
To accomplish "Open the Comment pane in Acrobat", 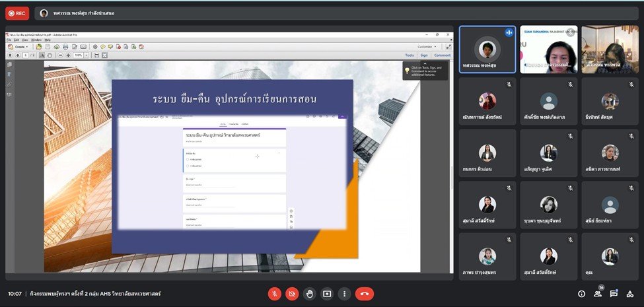I will [442, 55].
